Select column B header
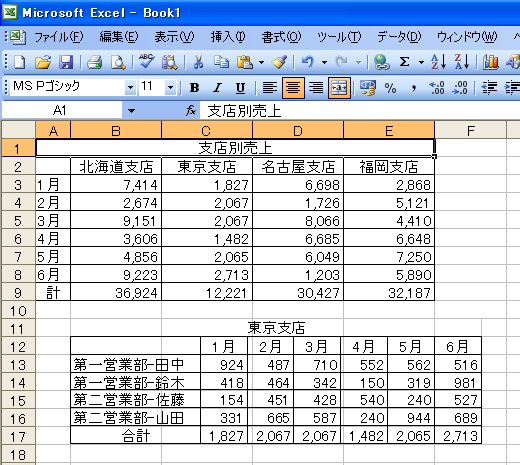520x465 pixels. click(x=116, y=130)
